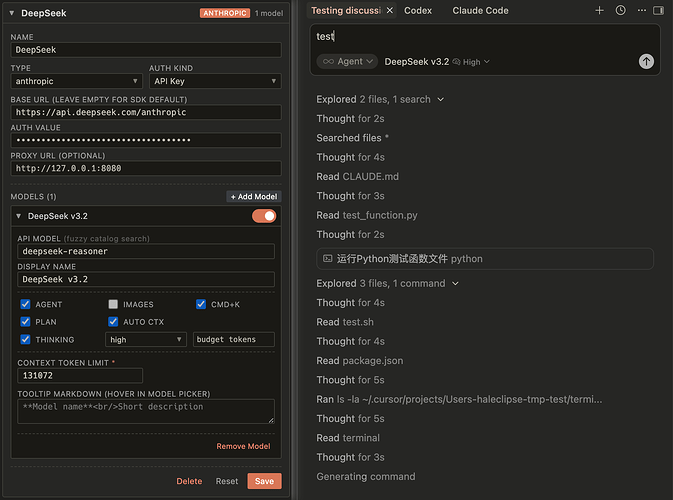The image size is (673, 500).
Task: Click the Tooltip Markdown text area
Action: point(146,411)
